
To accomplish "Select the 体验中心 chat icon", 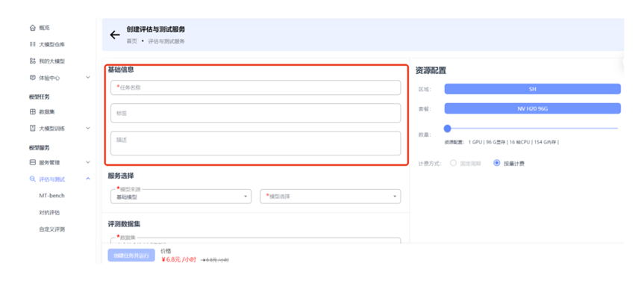I will coord(33,78).
